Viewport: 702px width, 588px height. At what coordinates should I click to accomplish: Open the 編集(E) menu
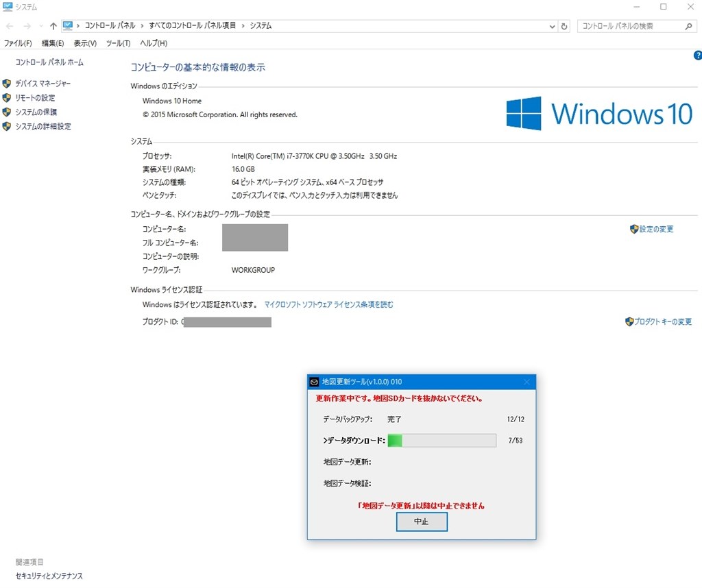[x=53, y=43]
